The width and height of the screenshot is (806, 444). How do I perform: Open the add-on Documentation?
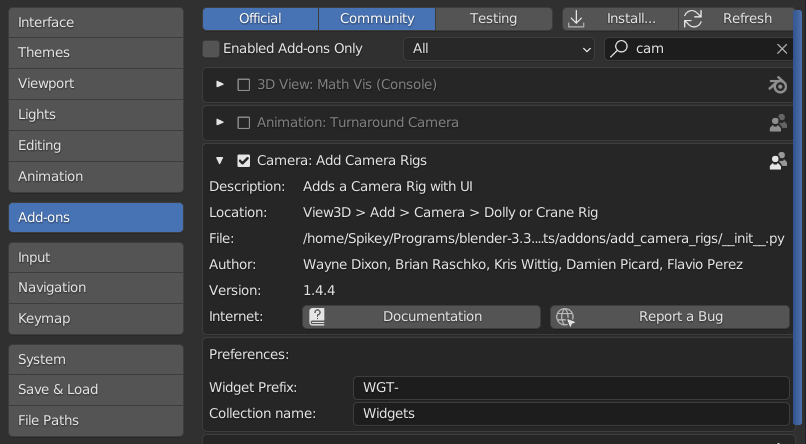click(422, 317)
